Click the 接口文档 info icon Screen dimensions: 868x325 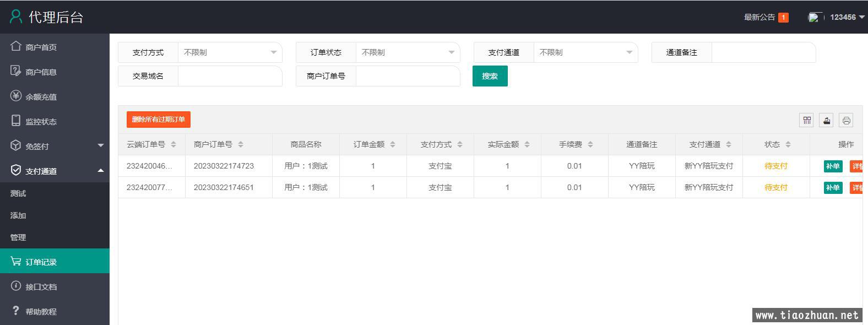pos(16,286)
